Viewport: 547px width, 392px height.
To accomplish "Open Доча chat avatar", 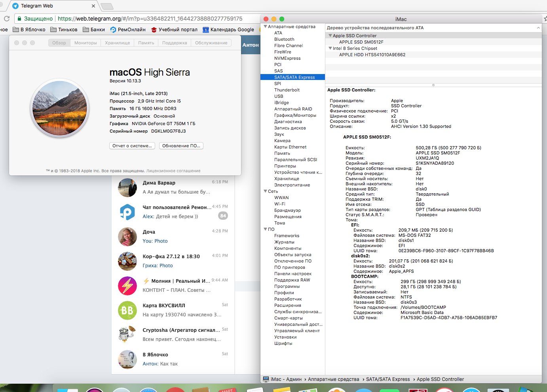I will [127, 237].
